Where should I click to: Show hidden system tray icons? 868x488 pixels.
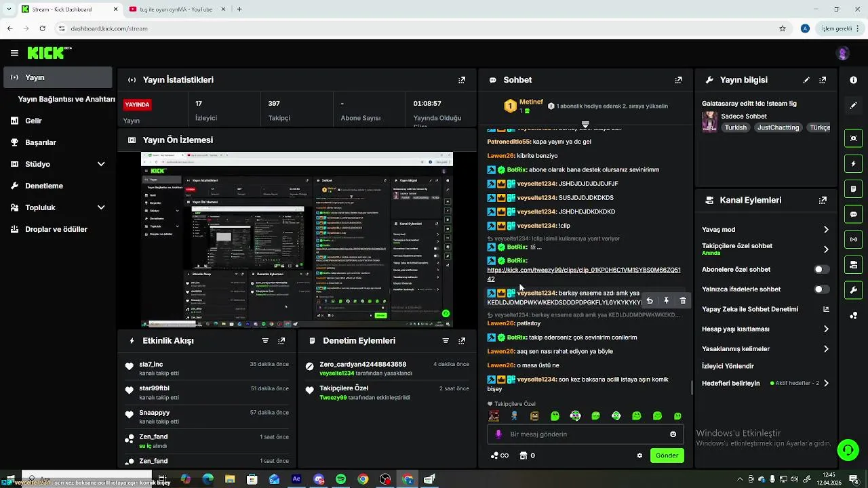point(740,479)
